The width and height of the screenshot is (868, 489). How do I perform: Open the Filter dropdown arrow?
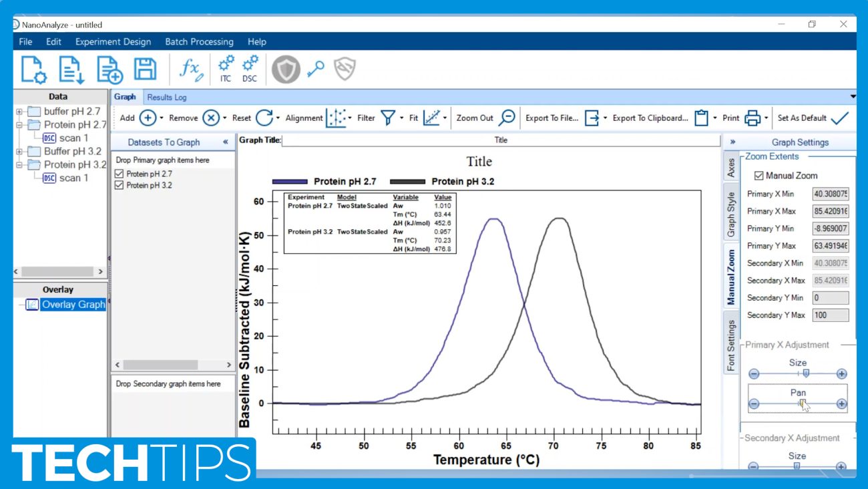402,118
